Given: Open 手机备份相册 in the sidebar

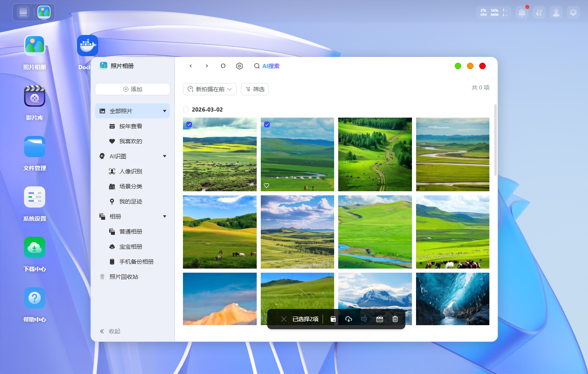Looking at the screenshot, I should click(x=132, y=262).
